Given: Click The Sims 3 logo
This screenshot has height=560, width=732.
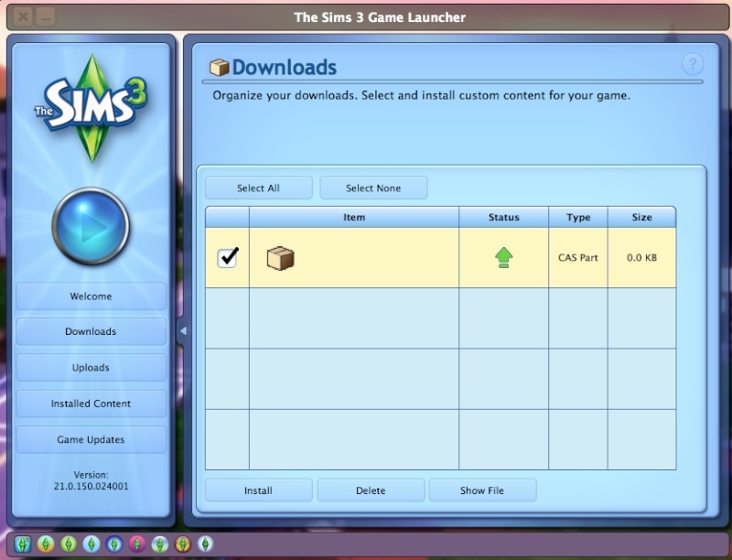Looking at the screenshot, I should [91, 108].
